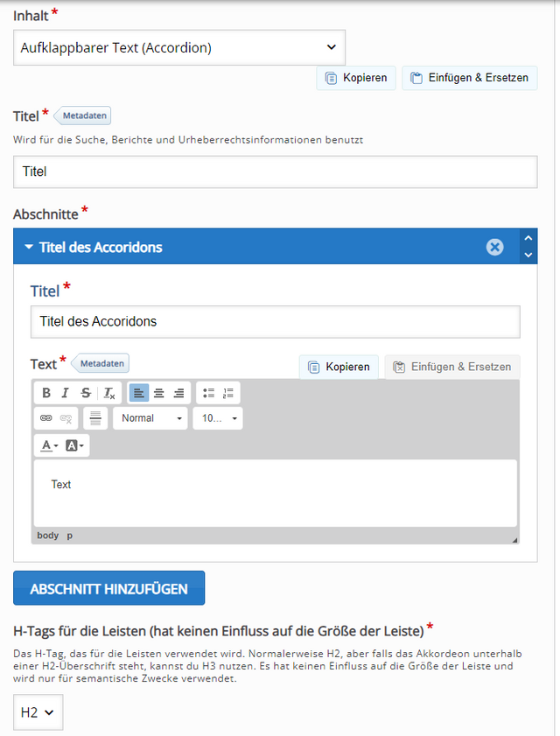Open the Metadaten tag next to Titel

(x=82, y=116)
